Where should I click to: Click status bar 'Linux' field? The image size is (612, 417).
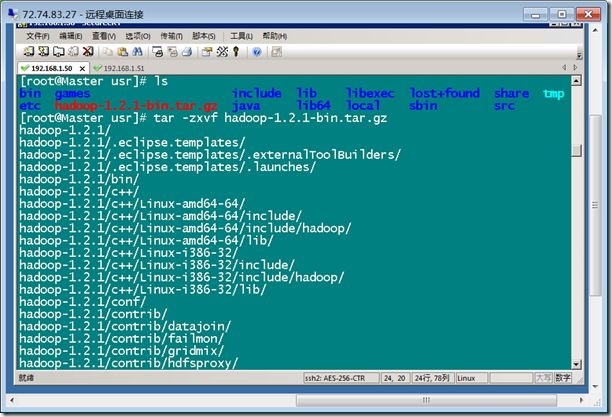pos(471,378)
